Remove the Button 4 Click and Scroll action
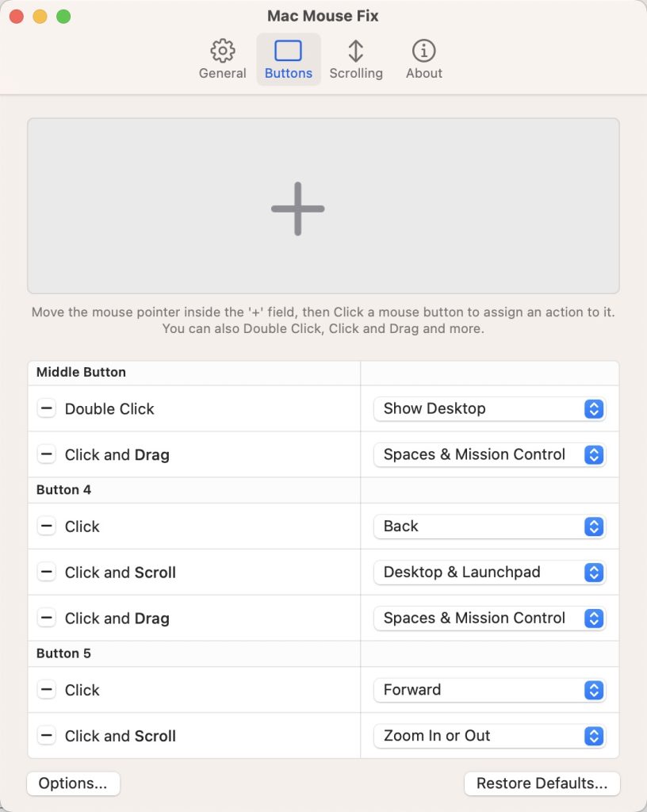Screen dimensions: 647x812 [47, 573]
